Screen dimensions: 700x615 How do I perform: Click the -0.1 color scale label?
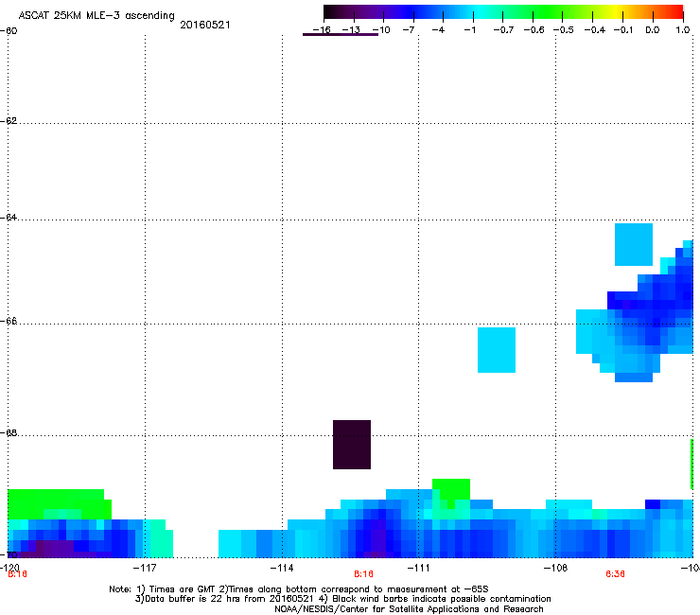pyautogui.click(x=623, y=30)
